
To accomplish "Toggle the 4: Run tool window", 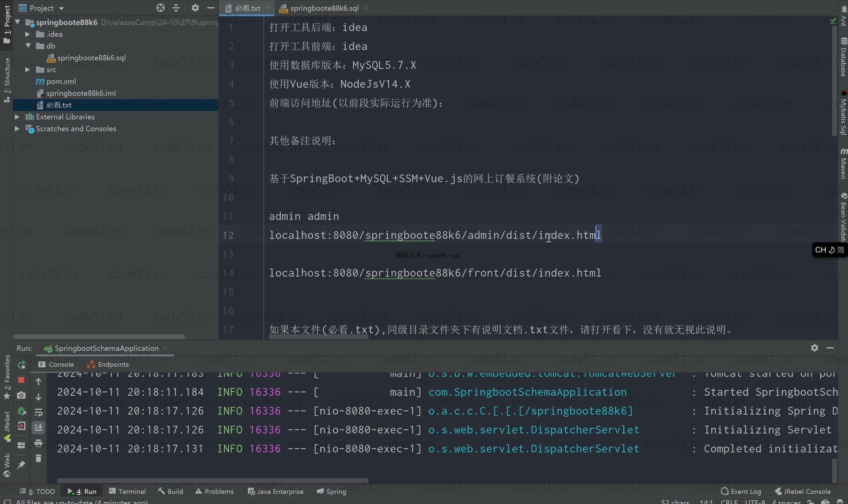I will [82, 492].
